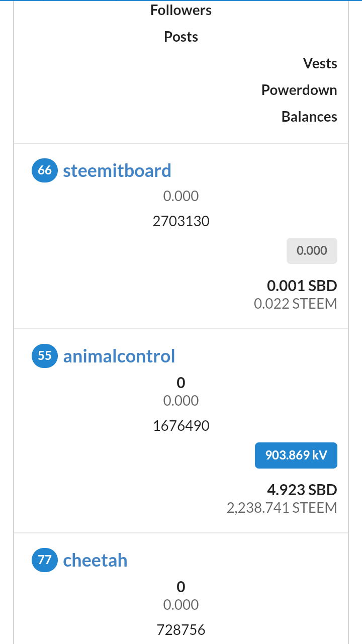Screen dimensions: 362x644
Task: Select steemitboard's post count 2703130
Action: coord(181,221)
